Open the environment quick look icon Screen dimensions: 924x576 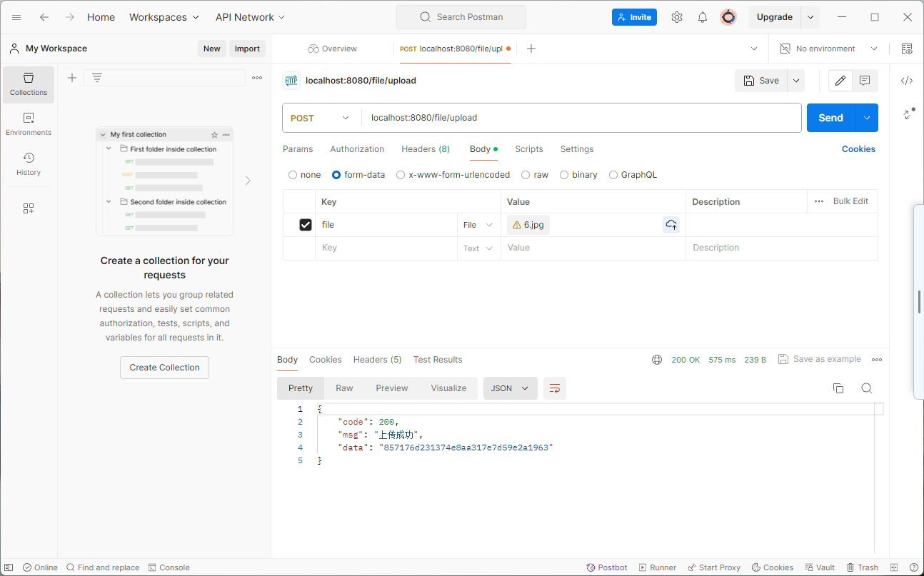click(907, 49)
